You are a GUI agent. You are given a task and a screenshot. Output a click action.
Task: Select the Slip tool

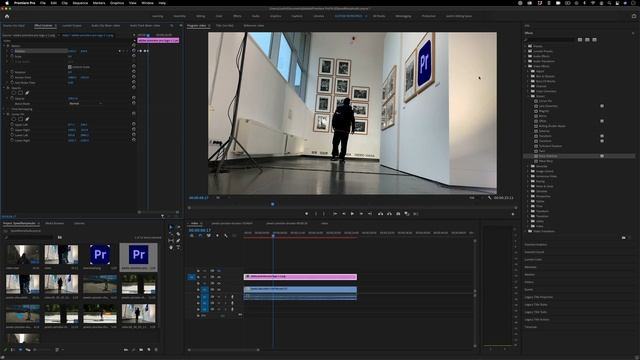pyautogui.click(x=171, y=241)
